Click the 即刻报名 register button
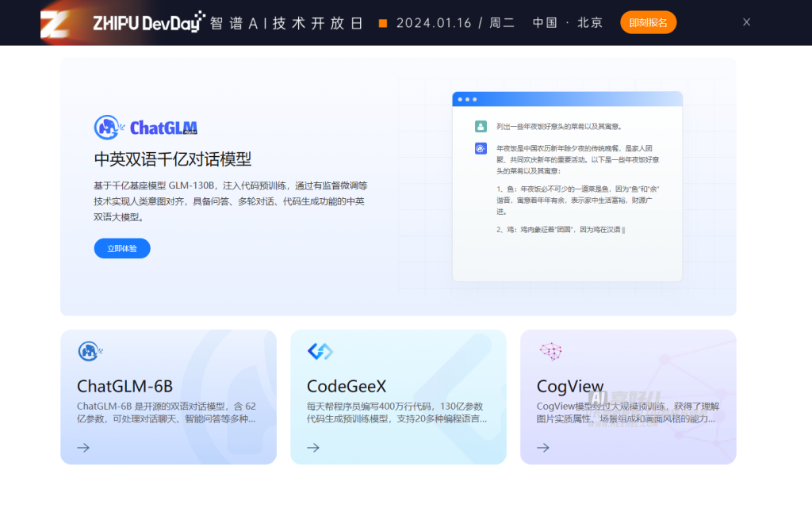The width and height of the screenshot is (812, 508). click(648, 23)
